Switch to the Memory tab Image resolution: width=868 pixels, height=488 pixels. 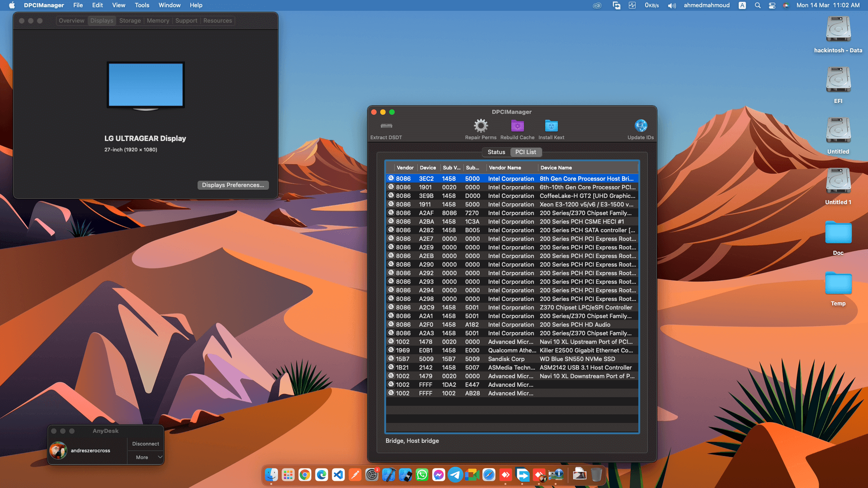(158, 21)
